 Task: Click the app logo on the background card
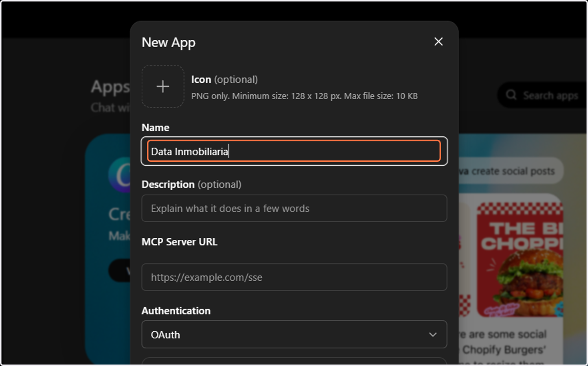pos(119,175)
